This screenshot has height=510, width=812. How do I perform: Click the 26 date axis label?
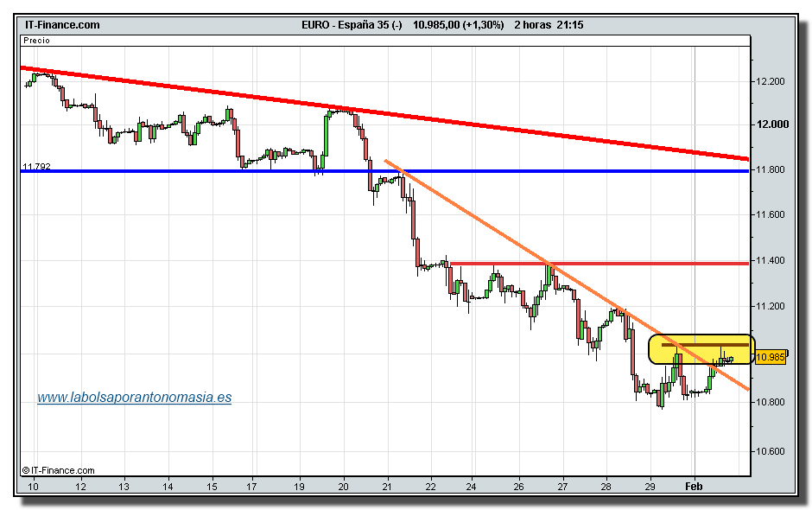pyautogui.click(x=519, y=487)
